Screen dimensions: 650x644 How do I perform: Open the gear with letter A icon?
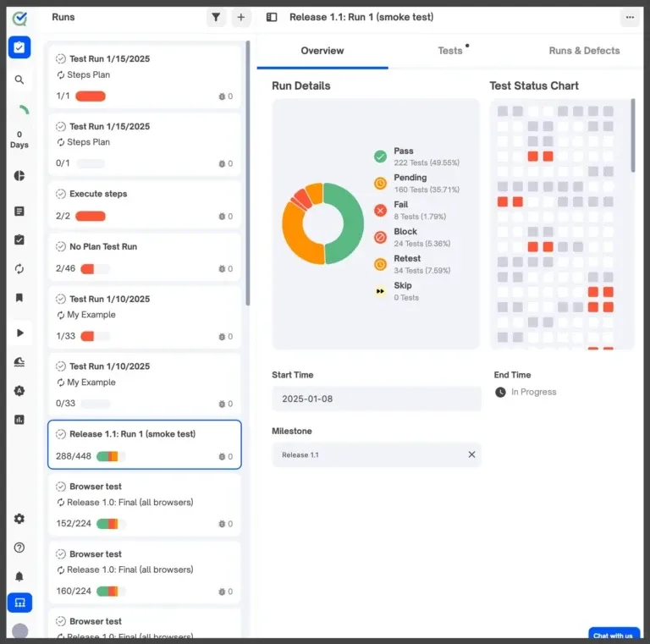coord(19,391)
